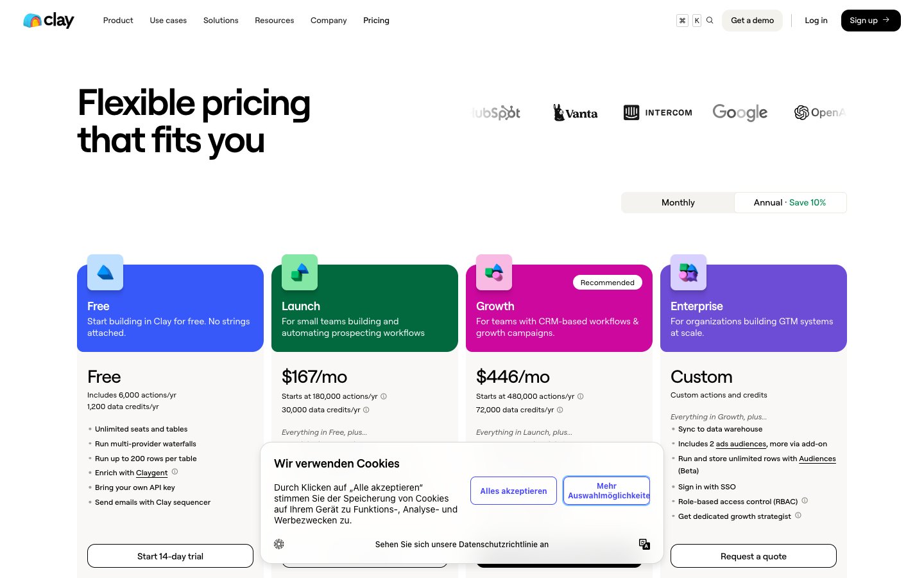Select Monthly billing
The height and width of the screenshot is (578, 924).
click(678, 202)
